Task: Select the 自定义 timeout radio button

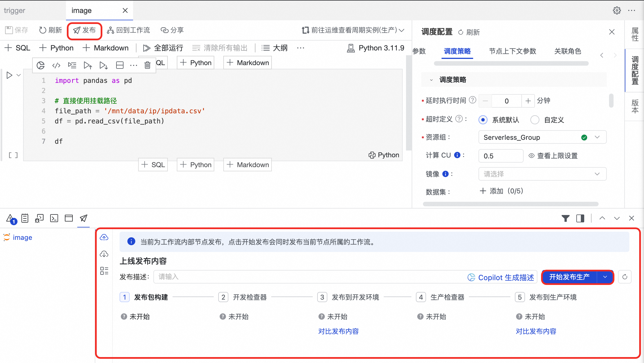Action: [x=535, y=120]
